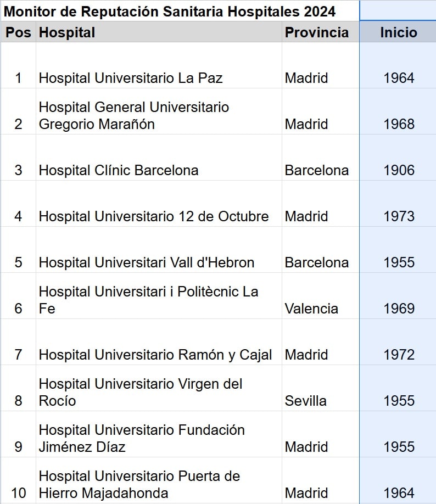Image resolution: width=436 pixels, height=504 pixels.
Task: Select the Sevilla province cell
Action: pyautogui.click(x=305, y=401)
